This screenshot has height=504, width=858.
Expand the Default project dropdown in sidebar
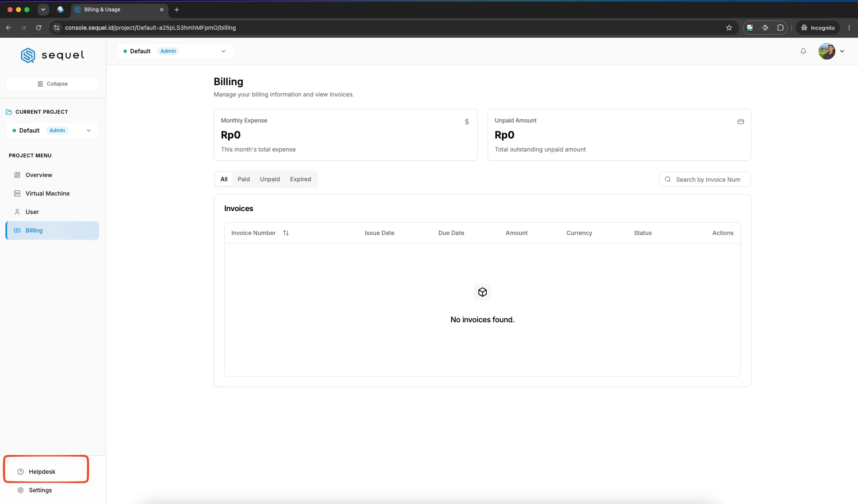(52, 131)
